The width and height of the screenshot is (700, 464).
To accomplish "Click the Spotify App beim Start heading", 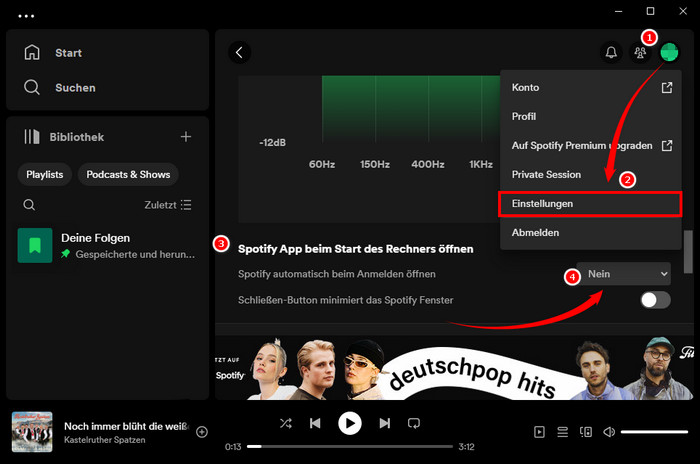I will click(x=355, y=249).
